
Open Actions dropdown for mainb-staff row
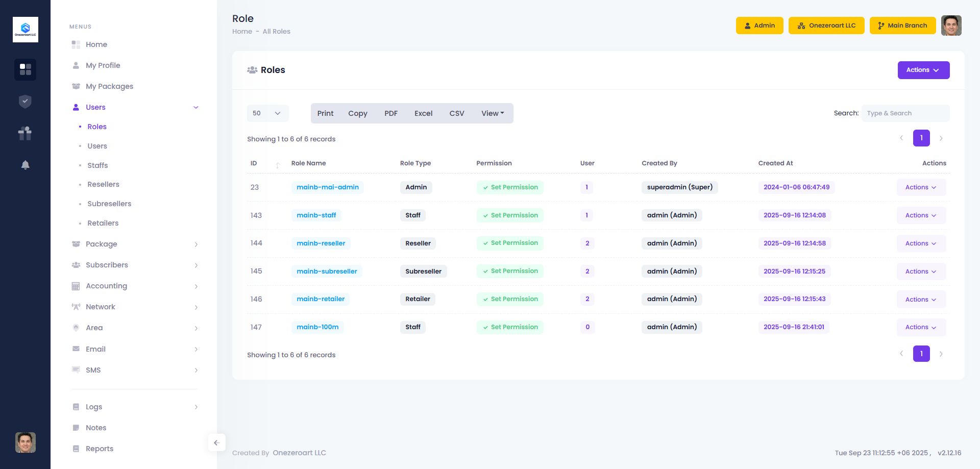click(x=921, y=215)
